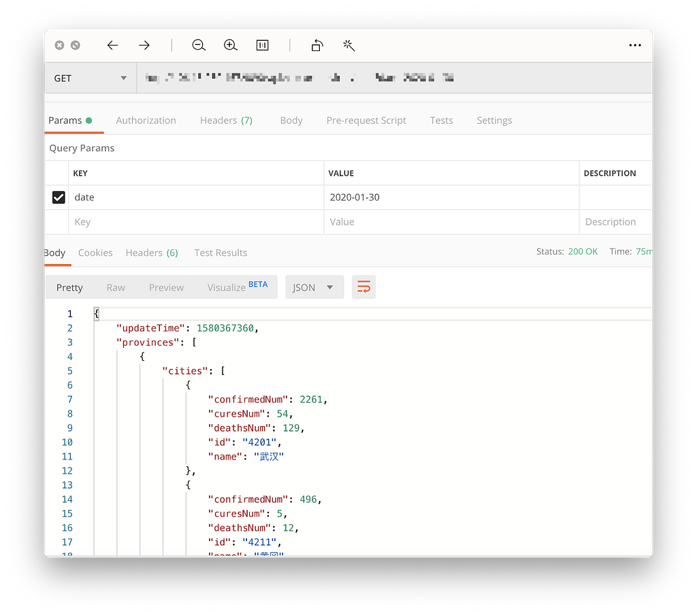Click line number 13 in the gutter
This screenshot has width=697, height=616.
[67, 485]
